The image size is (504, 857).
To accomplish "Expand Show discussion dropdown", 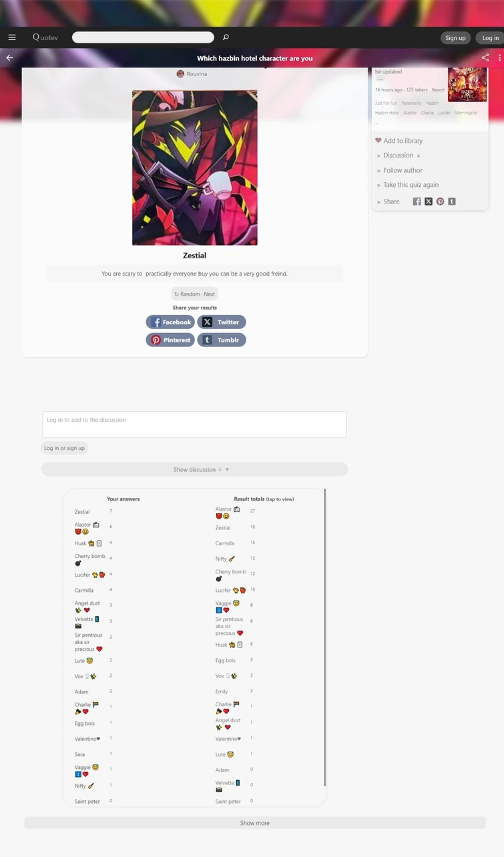I will 194,469.
